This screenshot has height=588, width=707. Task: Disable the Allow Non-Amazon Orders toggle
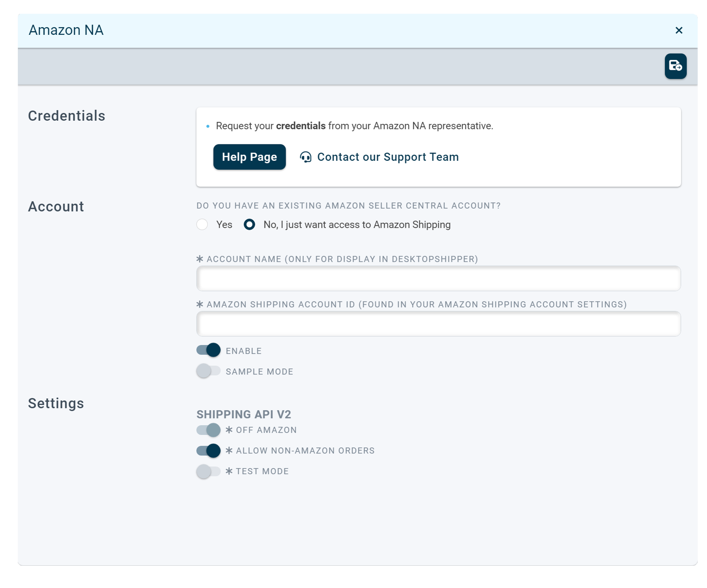209,451
